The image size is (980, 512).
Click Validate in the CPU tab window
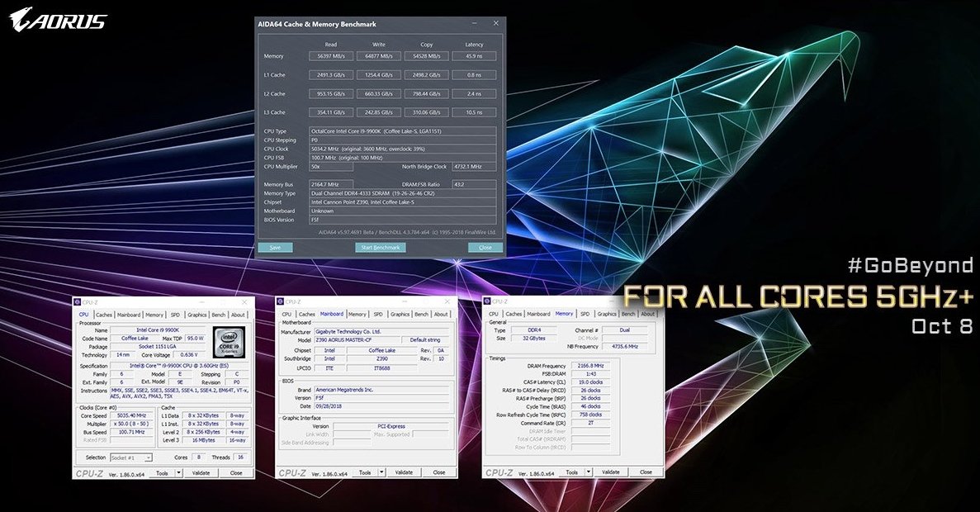point(201,473)
